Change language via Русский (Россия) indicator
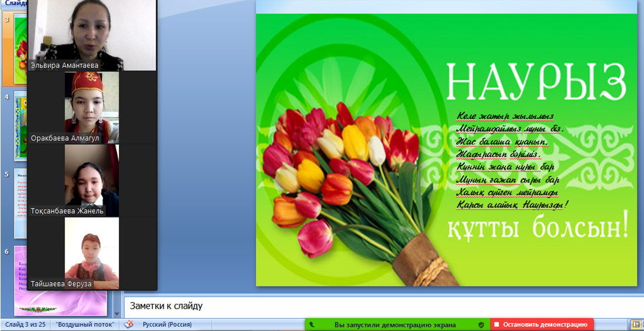 point(167,325)
